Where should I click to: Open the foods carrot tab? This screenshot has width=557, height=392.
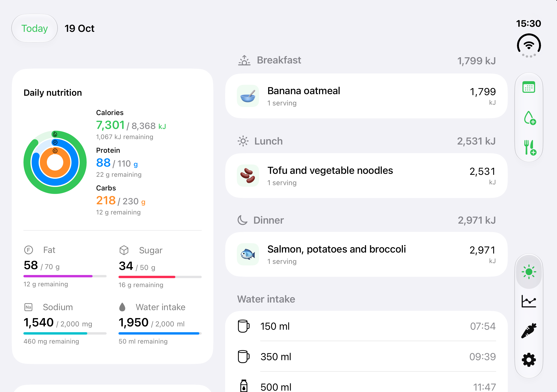[529, 330]
